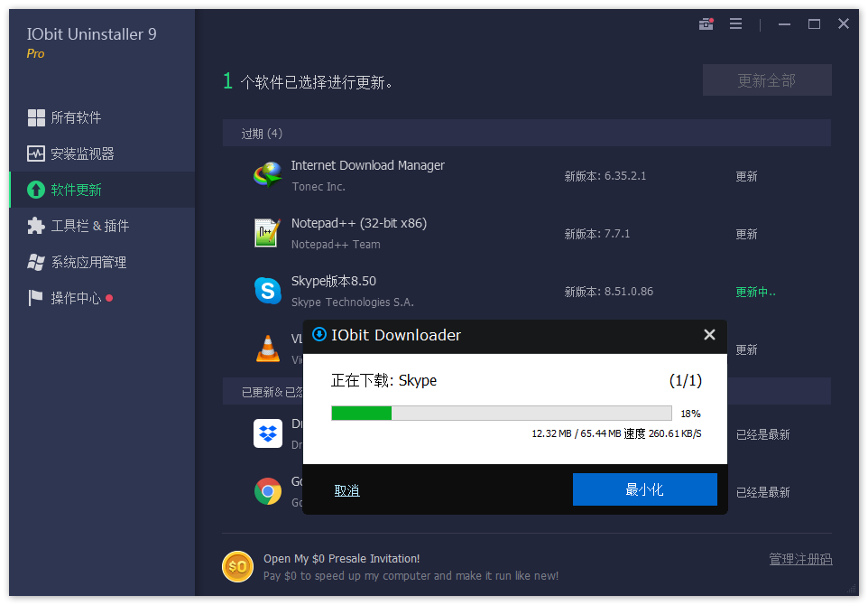Image resolution: width=868 pixels, height=605 pixels.
Task: Maximize the main Uninstaller window
Action: coord(814,23)
